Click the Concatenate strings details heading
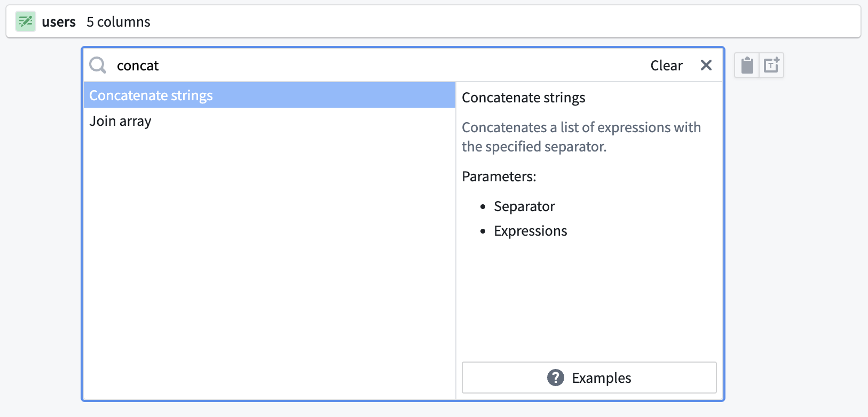The height and width of the screenshot is (417, 868). point(523,98)
